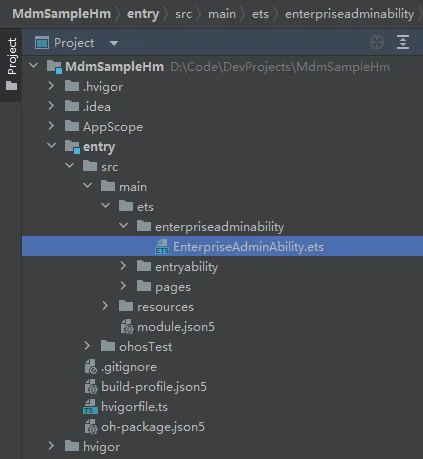Expand the entryability folder
The width and height of the screenshot is (423, 459).
tap(123, 266)
